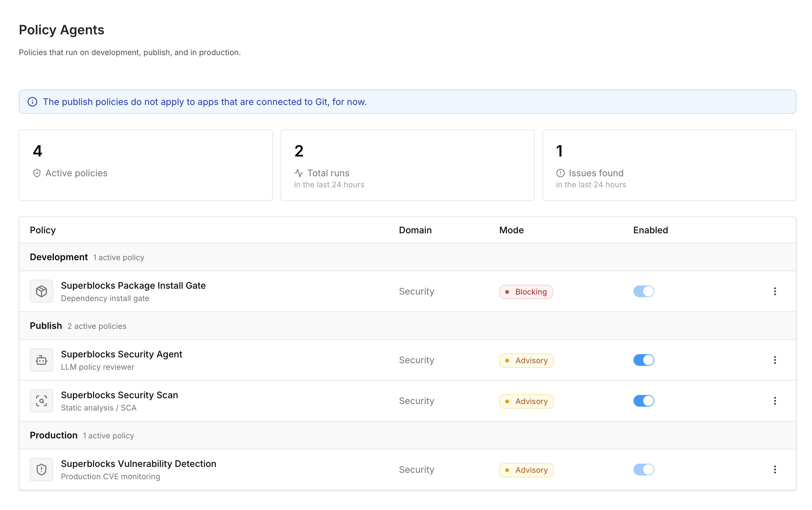The width and height of the screenshot is (812, 510).
Task: Click the page description about development, publish, production
Action: 130,52
